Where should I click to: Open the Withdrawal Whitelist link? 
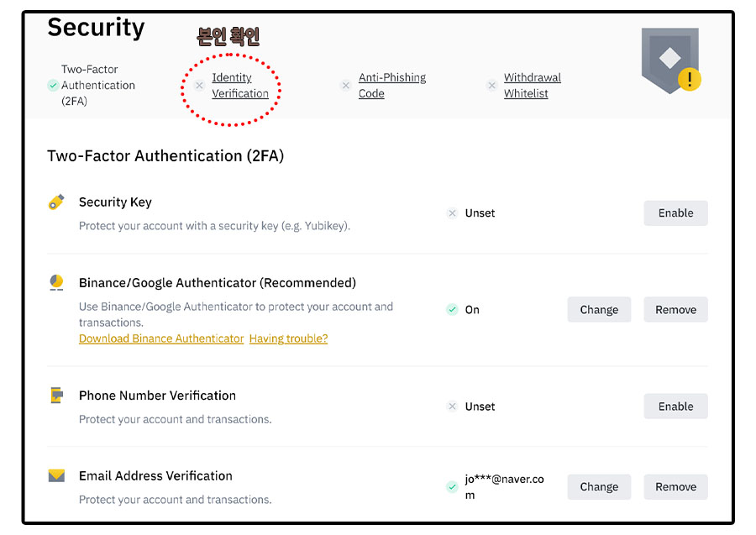point(533,86)
